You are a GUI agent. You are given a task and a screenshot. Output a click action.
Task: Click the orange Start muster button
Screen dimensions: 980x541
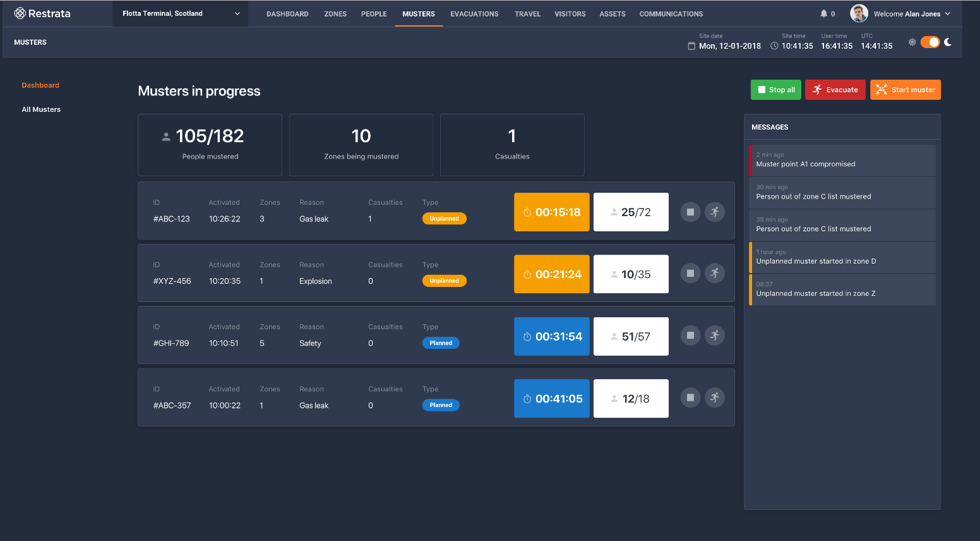pos(905,90)
